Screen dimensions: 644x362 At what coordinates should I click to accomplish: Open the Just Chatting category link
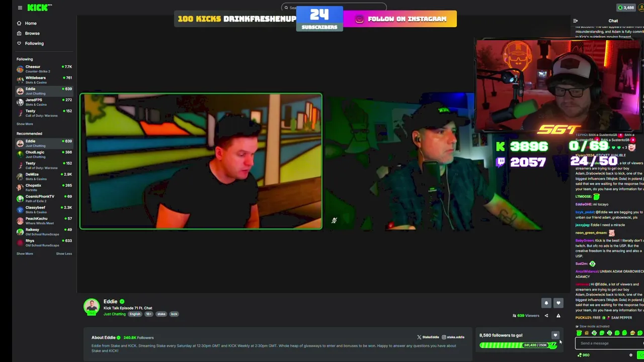115,314
